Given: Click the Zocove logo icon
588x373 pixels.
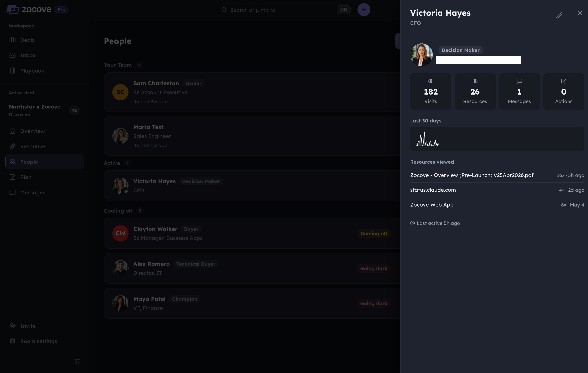Looking at the screenshot, I should point(13,10).
